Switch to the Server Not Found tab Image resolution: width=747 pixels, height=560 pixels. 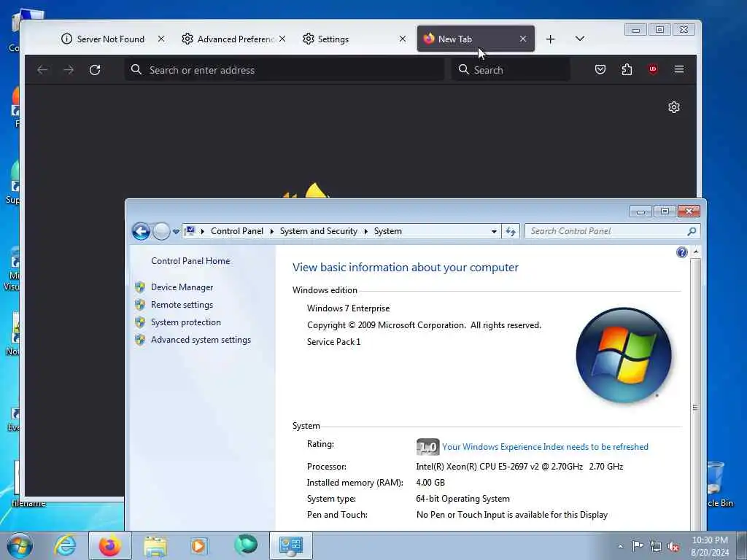point(111,39)
